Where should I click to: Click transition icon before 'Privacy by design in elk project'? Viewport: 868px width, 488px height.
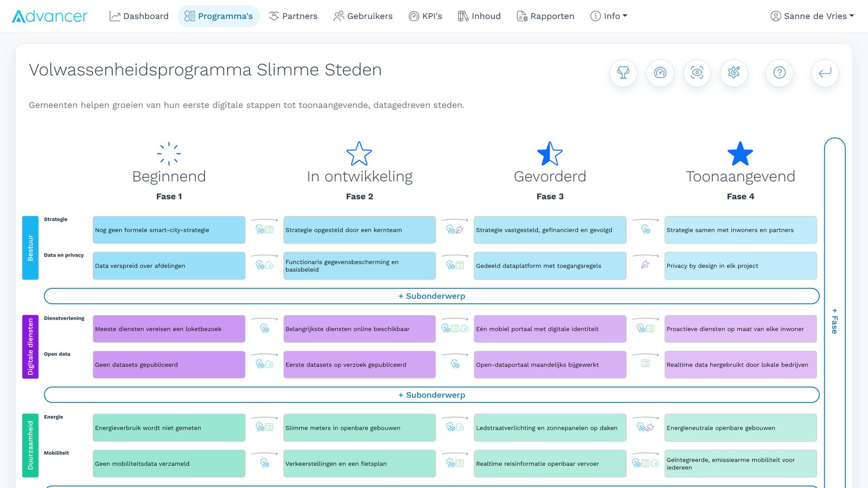tap(646, 265)
